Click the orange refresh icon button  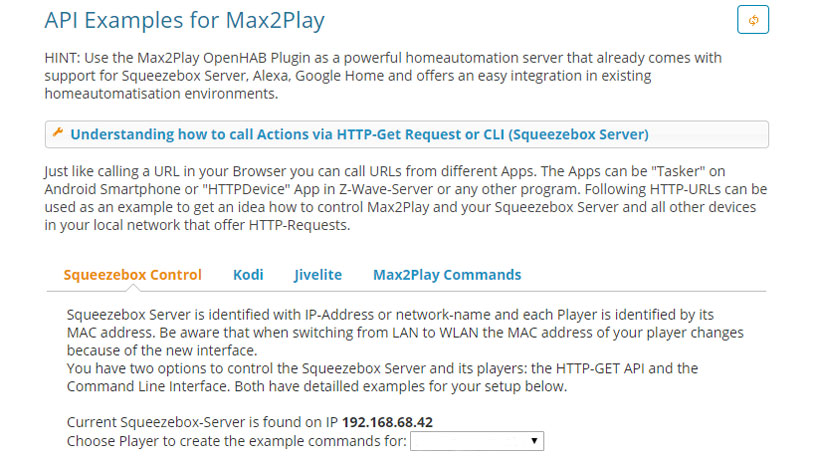pos(752,20)
